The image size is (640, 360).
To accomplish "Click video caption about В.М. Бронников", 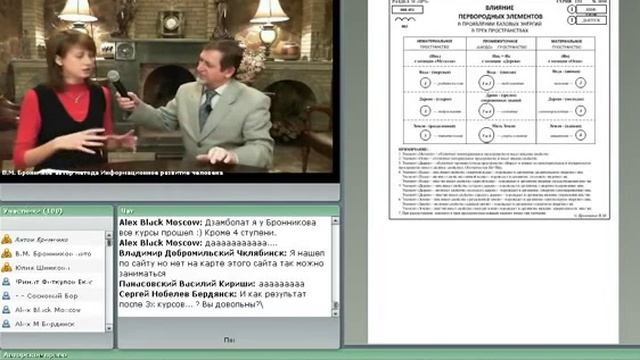I will pyautogui.click(x=112, y=173).
